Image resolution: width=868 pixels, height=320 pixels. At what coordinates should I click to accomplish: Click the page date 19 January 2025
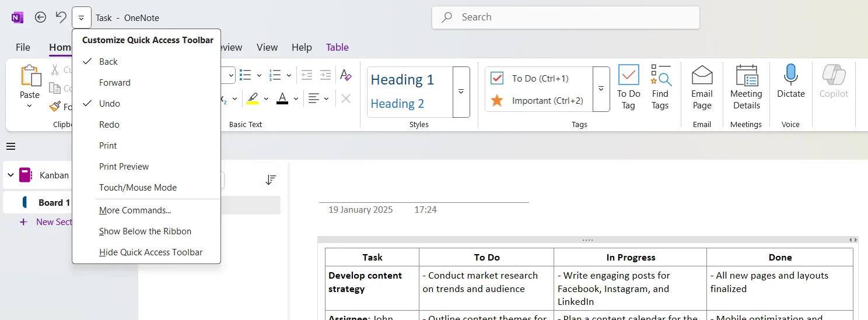tap(360, 210)
